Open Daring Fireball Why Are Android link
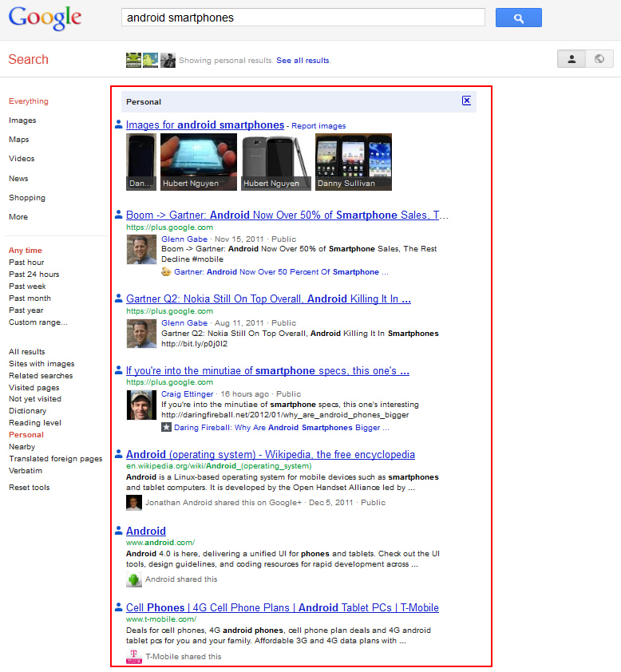The width and height of the screenshot is (621, 672). [281, 428]
